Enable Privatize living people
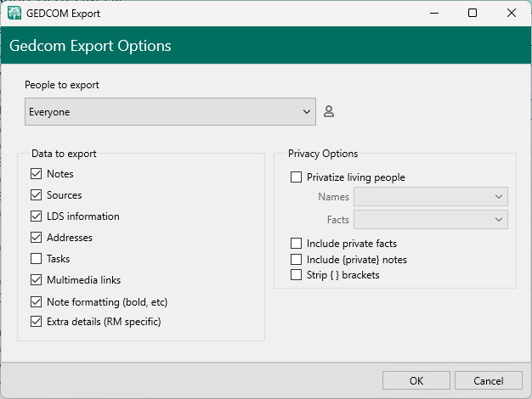The height and width of the screenshot is (399, 532). point(297,177)
